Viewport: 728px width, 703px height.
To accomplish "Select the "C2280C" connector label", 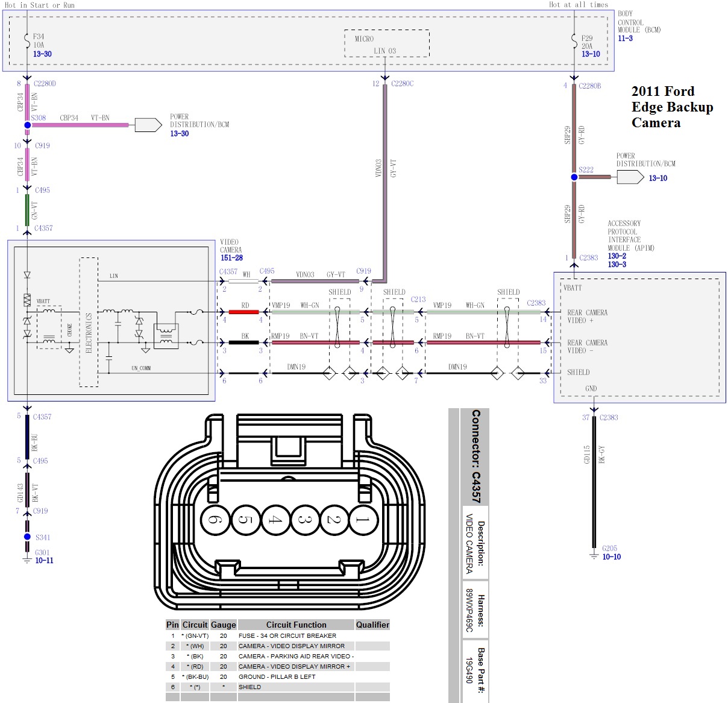I will [403, 84].
